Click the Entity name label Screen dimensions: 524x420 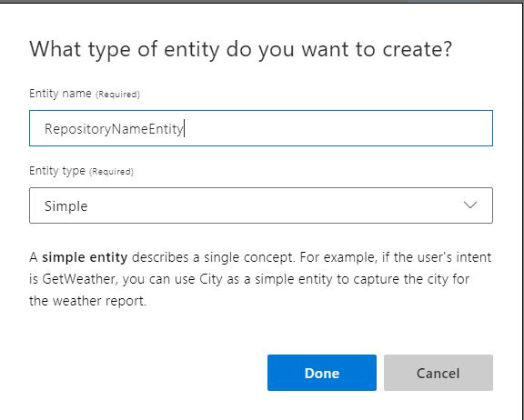pyautogui.click(x=60, y=94)
